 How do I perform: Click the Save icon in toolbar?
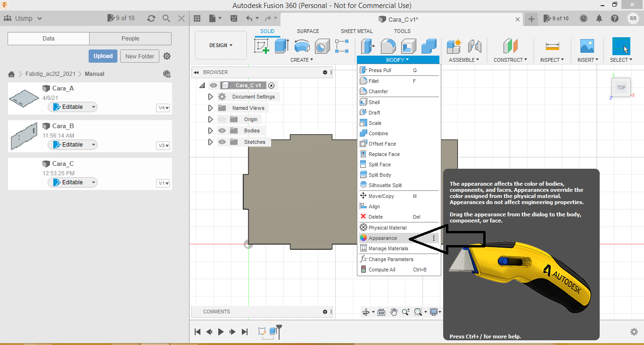(x=234, y=18)
